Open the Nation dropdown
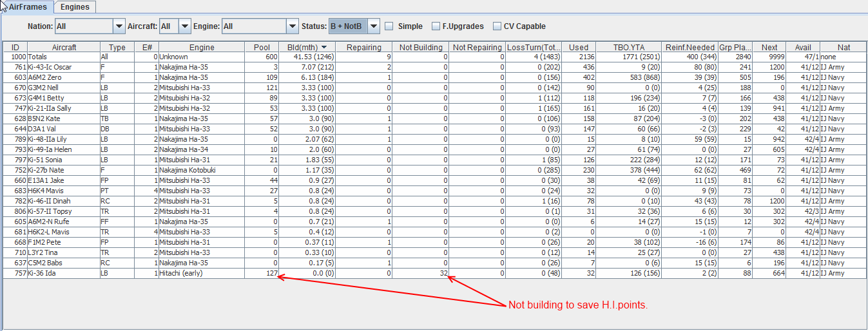Viewport: 868px width, 331px height. (x=119, y=26)
